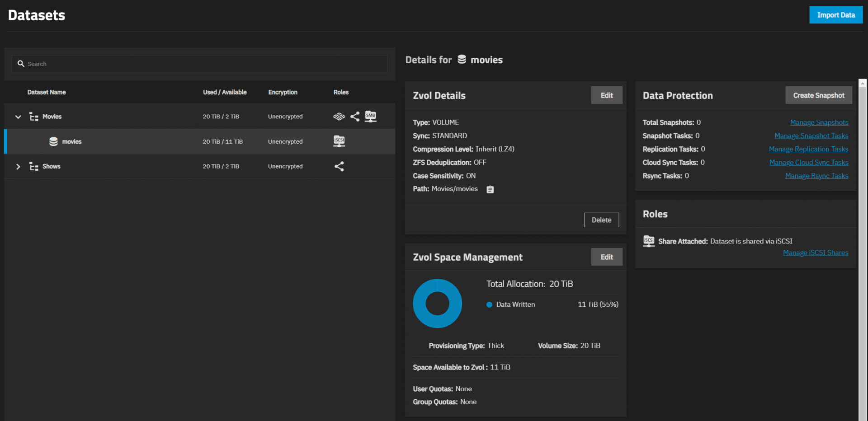This screenshot has width=868, height=421.
Task: Click 'Compression Level: Inherit (LZ4)' text
Action: [463, 149]
